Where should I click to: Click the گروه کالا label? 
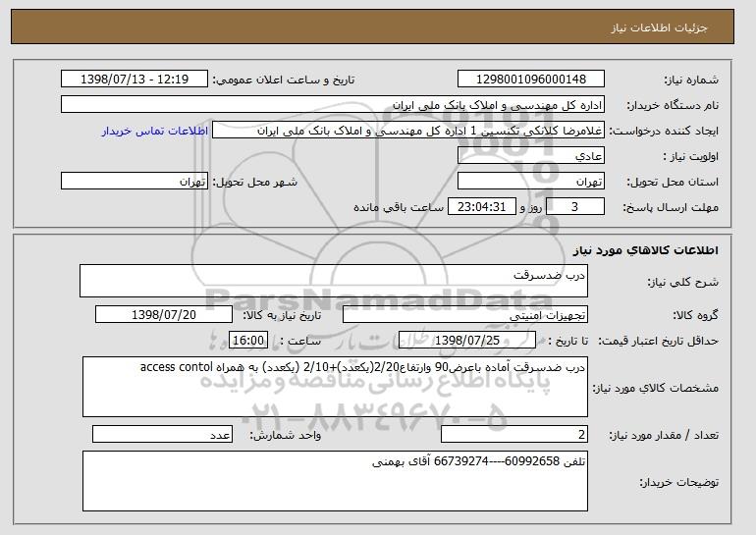click(x=695, y=315)
